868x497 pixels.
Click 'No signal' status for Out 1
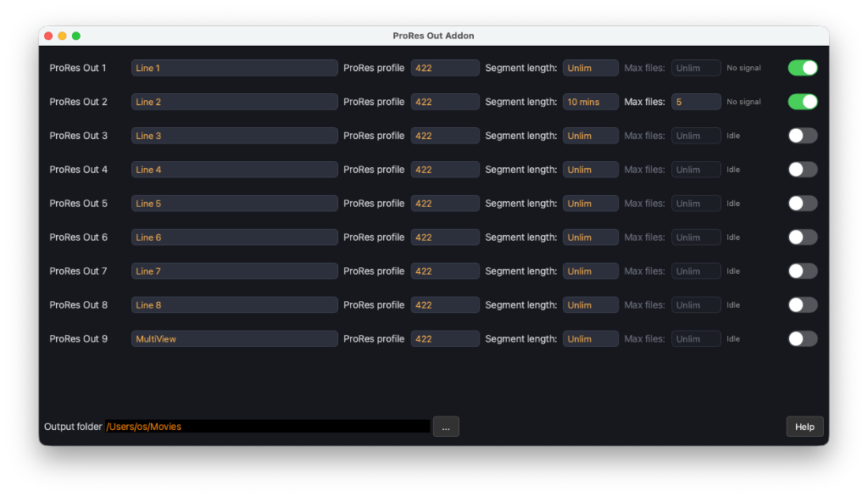pyautogui.click(x=743, y=68)
